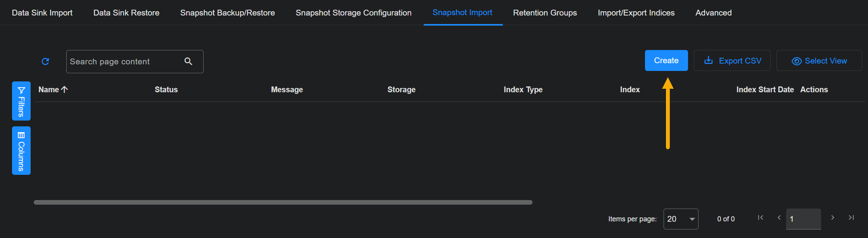The image size is (868, 238).
Task: Open the Retention Groups tab
Action: click(545, 13)
